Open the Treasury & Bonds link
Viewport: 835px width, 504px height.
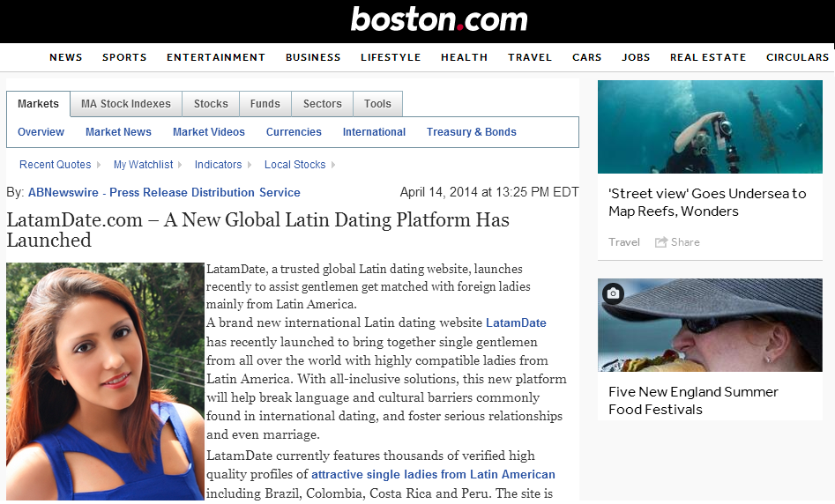point(472,132)
